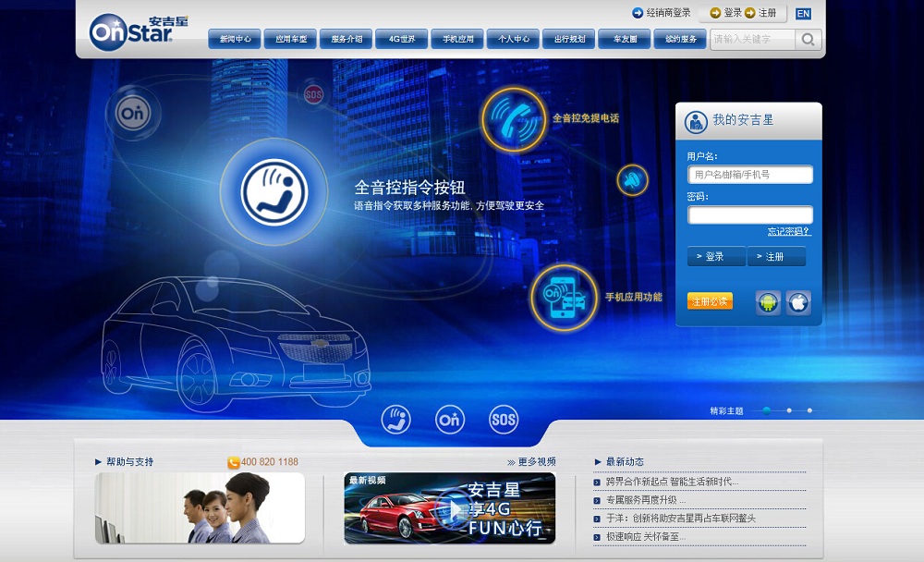Image resolution: width=924 pixels, height=562 pixels.
Task: Focus the keyword search field
Action: [x=752, y=40]
